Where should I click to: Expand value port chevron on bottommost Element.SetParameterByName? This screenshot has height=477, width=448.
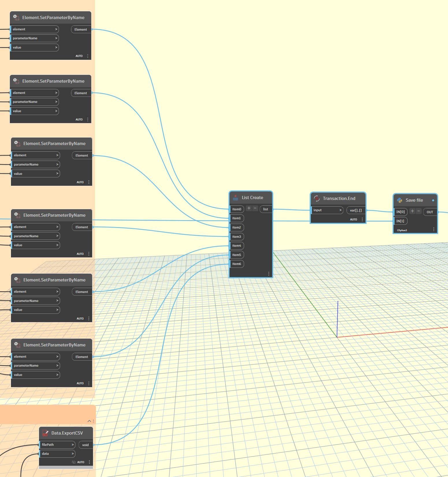pyautogui.click(x=57, y=375)
